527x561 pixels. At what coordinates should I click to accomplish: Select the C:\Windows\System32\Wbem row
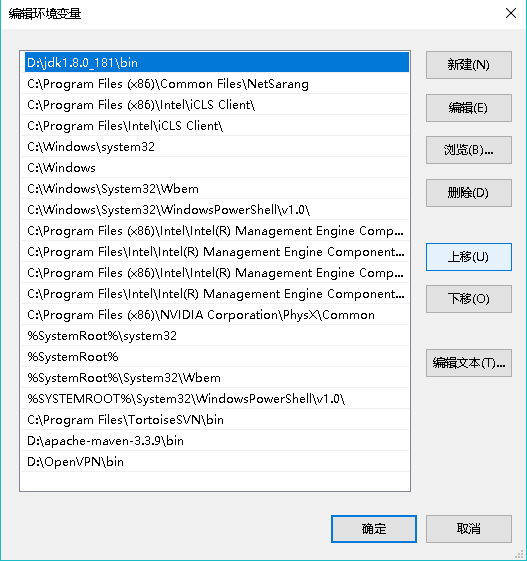(217, 189)
